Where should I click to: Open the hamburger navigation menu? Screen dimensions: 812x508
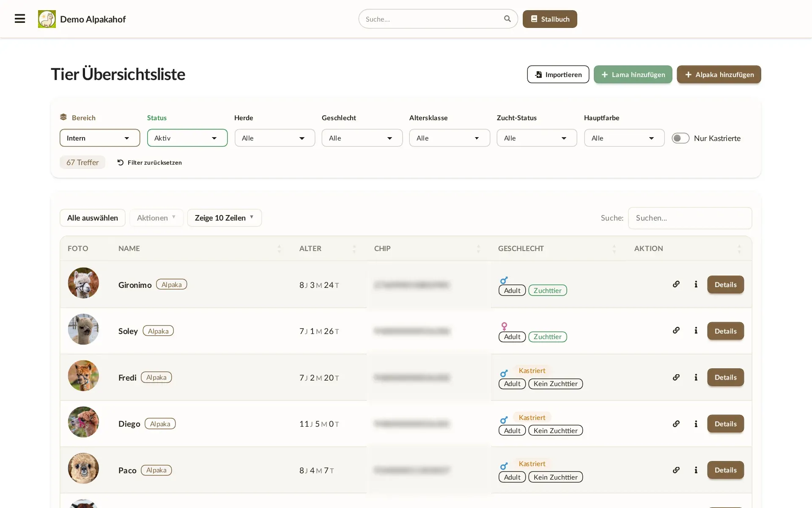(20, 19)
